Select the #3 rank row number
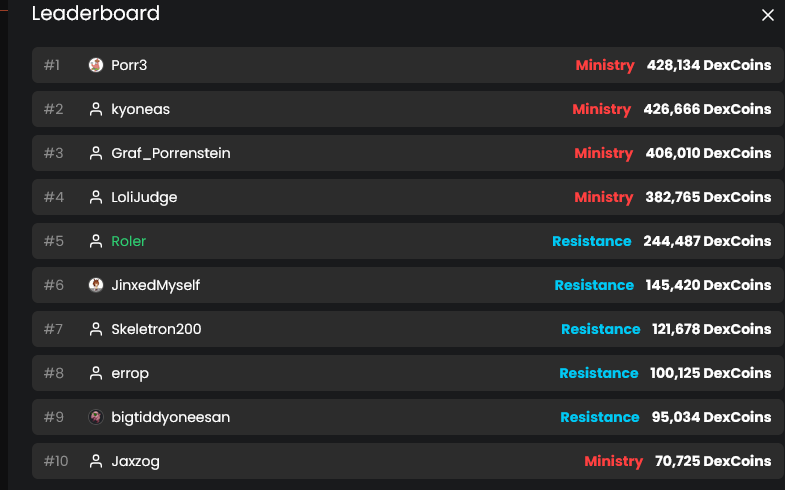 [53, 153]
